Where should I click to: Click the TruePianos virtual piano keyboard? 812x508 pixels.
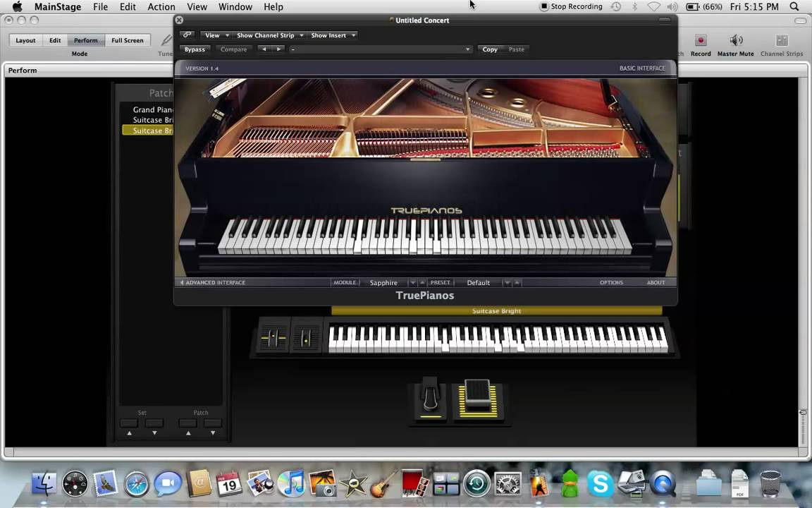[424, 236]
